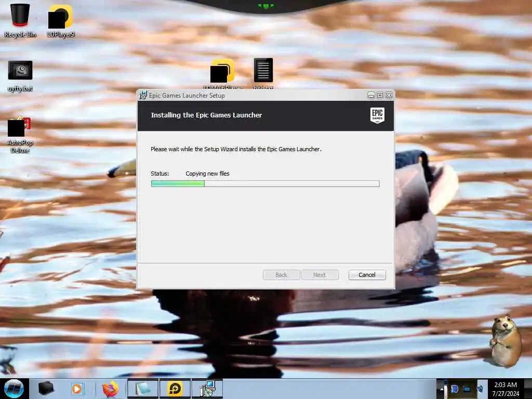Viewport: 532px width, 399px height.
Task: Maximize the Epic Games Launcher Setup window
Action: [x=380, y=96]
